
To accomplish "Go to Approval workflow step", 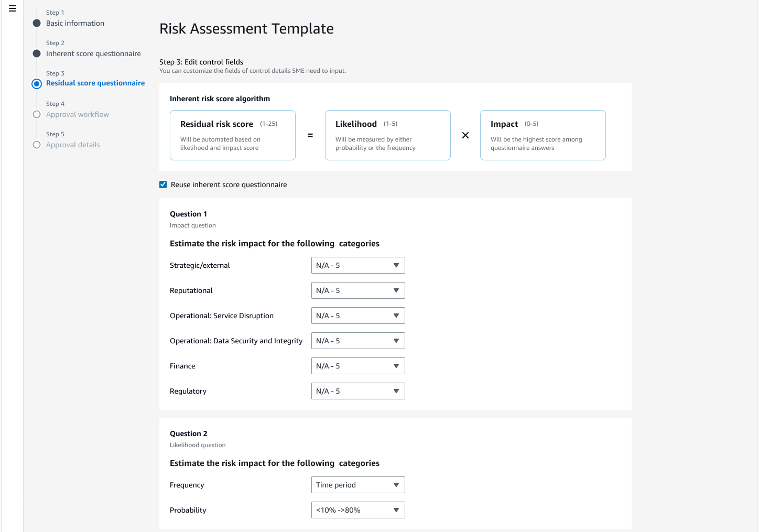I will tap(78, 114).
